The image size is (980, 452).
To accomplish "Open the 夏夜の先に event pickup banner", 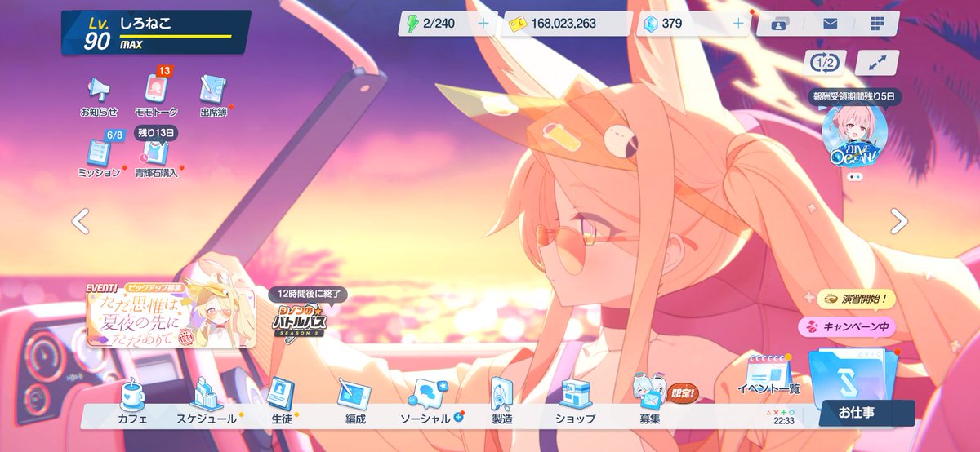I will [x=171, y=314].
